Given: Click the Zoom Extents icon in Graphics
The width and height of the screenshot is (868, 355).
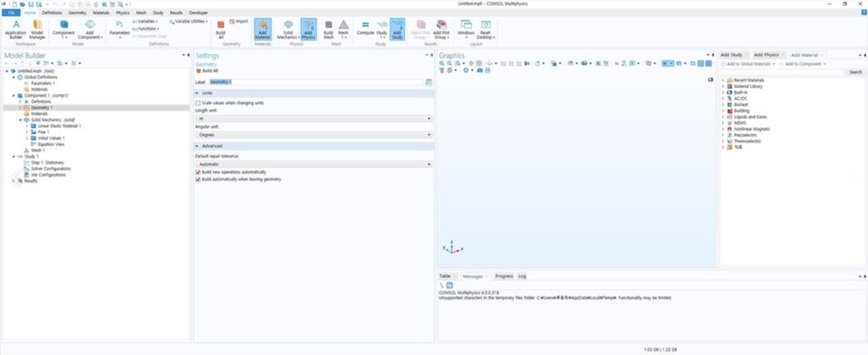Looking at the screenshot, I should [479, 63].
